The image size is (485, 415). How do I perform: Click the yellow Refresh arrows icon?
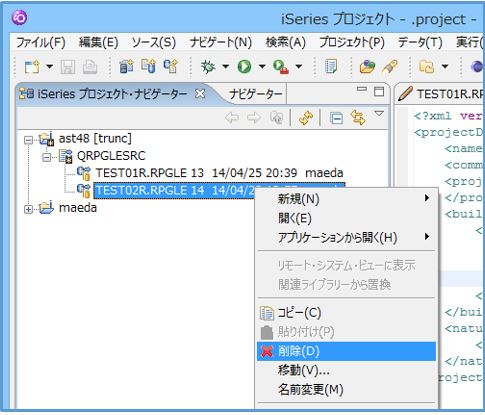point(306,118)
